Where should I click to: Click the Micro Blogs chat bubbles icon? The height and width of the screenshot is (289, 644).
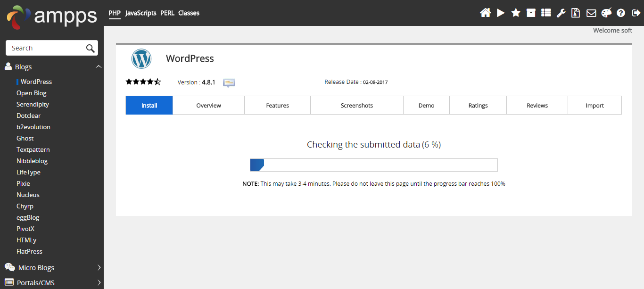pyautogui.click(x=9, y=267)
